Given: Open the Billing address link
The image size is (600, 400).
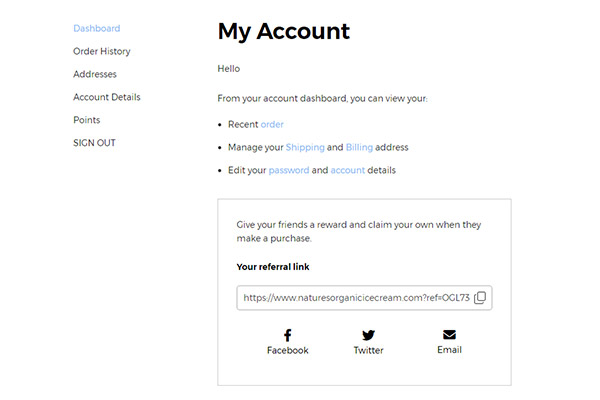Looking at the screenshot, I should click(359, 147).
